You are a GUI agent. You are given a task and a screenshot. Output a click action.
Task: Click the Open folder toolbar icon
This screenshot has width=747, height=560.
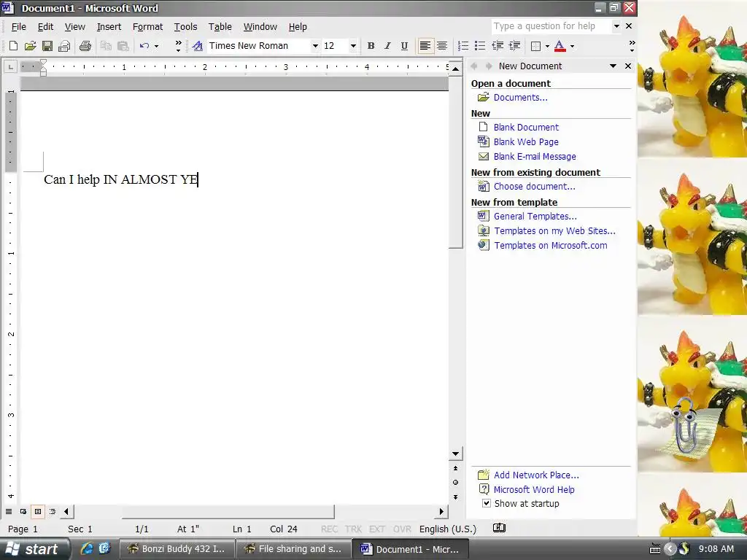tap(31, 46)
